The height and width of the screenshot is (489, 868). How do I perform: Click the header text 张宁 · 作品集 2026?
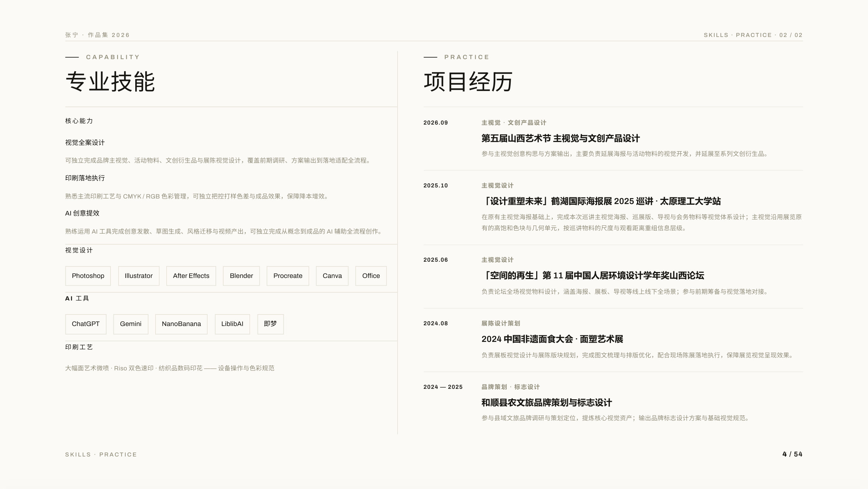98,35
